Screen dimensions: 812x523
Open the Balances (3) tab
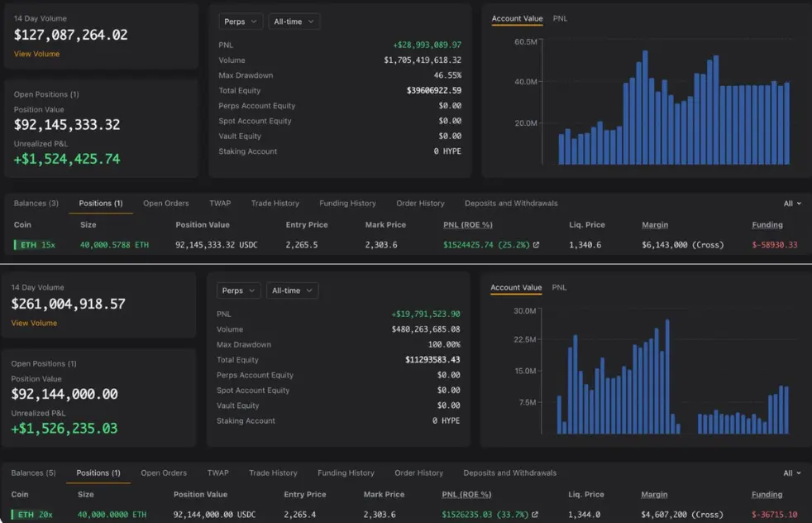[x=36, y=204]
